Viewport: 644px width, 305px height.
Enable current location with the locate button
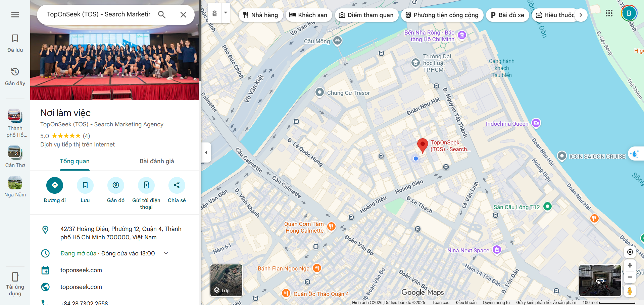point(630,252)
